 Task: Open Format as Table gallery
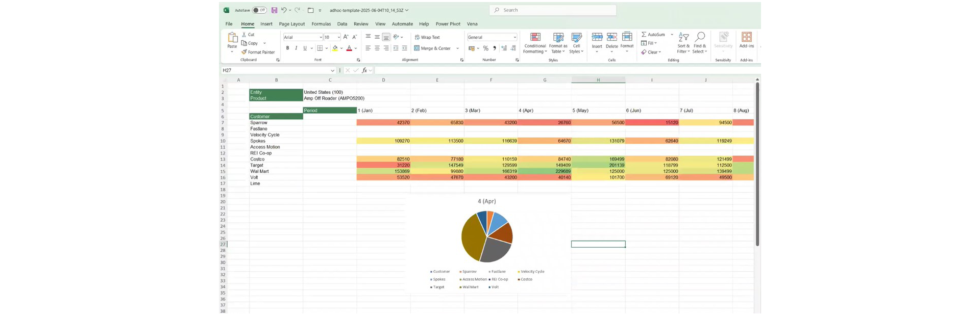558,43
